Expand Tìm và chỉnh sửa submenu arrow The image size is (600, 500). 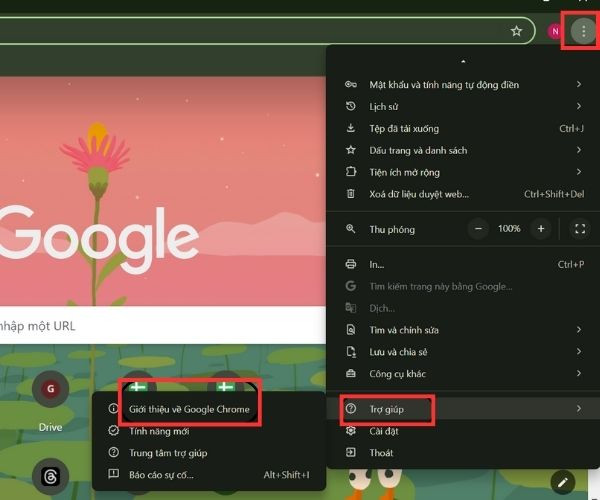click(579, 329)
